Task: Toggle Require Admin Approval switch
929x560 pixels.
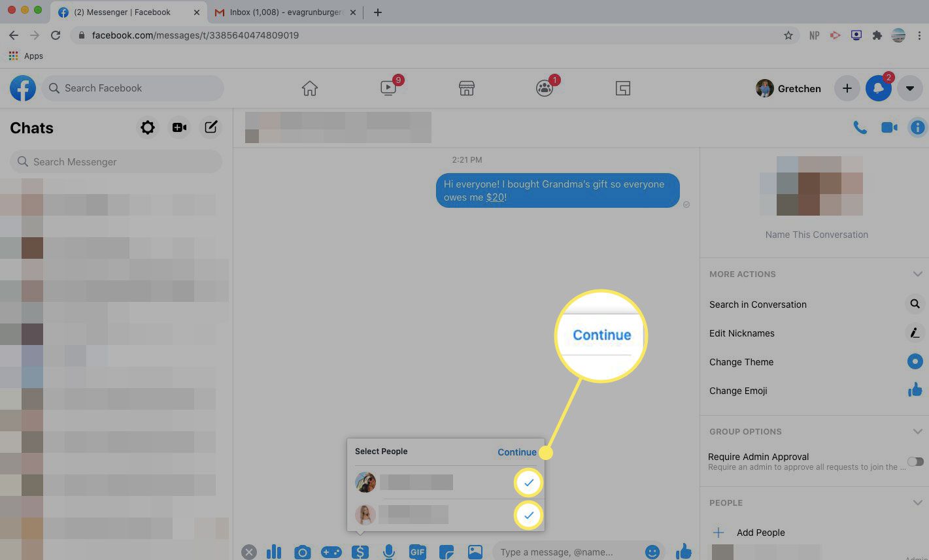Action: click(x=915, y=461)
